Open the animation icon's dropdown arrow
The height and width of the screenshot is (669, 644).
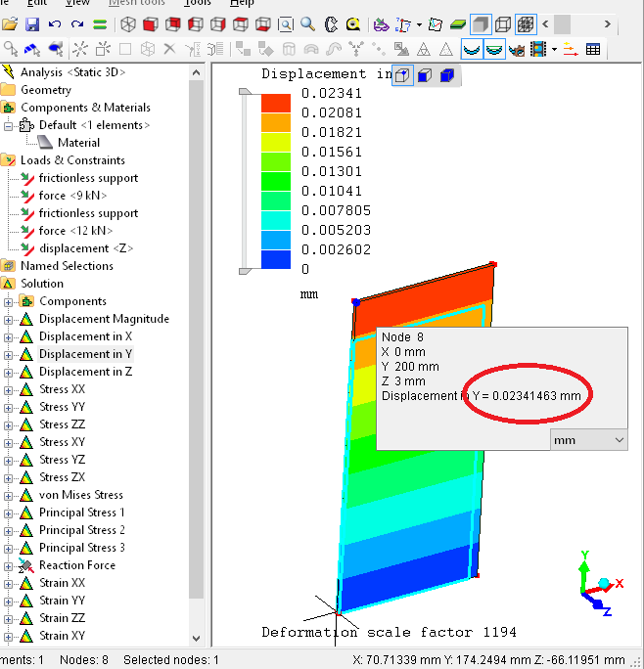pyautogui.click(x=554, y=50)
